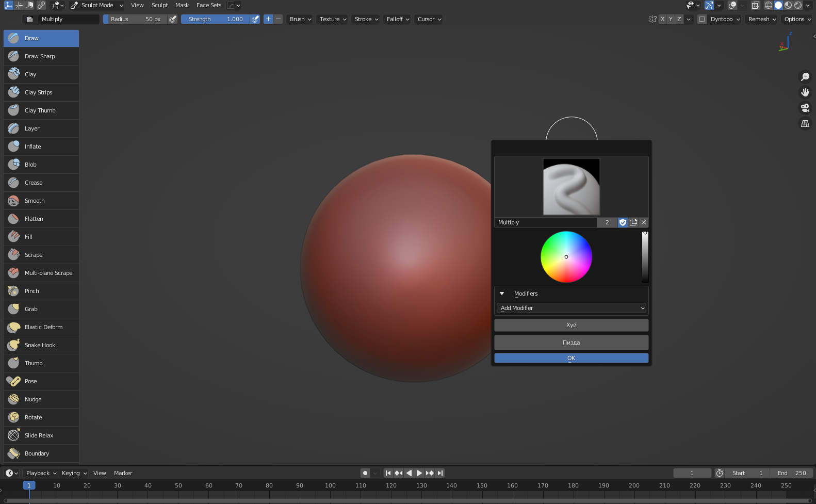Play the animation forward

419,473
